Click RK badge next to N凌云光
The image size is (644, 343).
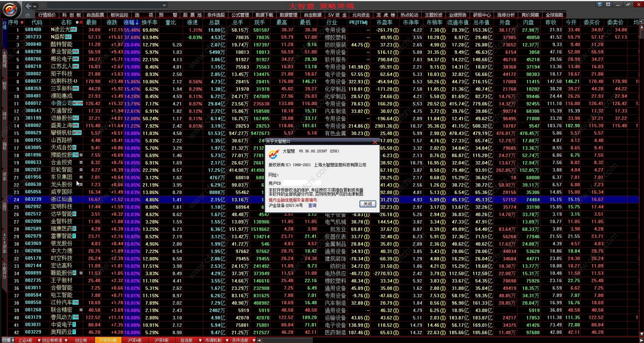(x=74, y=30)
